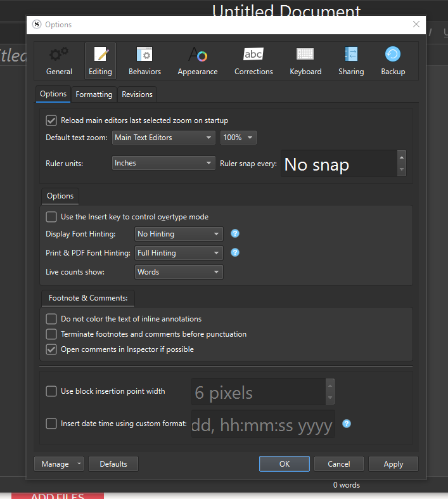Image resolution: width=448 pixels, height=499 pixels.
Task: Increase the block insertion point pixels
Action: [330, 386]
